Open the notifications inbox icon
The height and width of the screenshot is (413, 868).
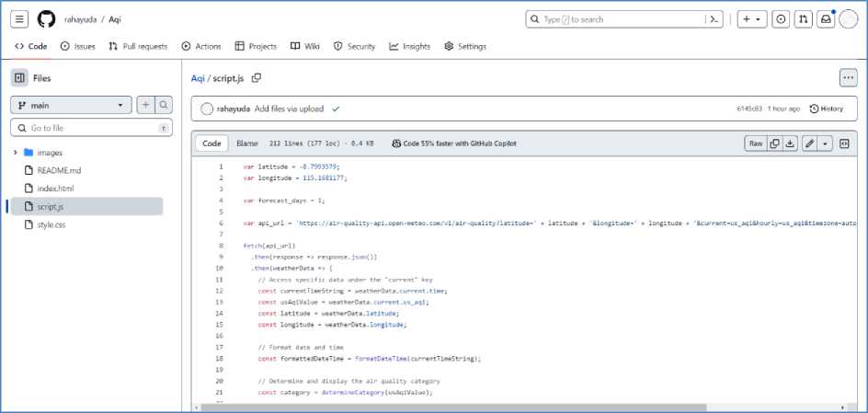826,19
